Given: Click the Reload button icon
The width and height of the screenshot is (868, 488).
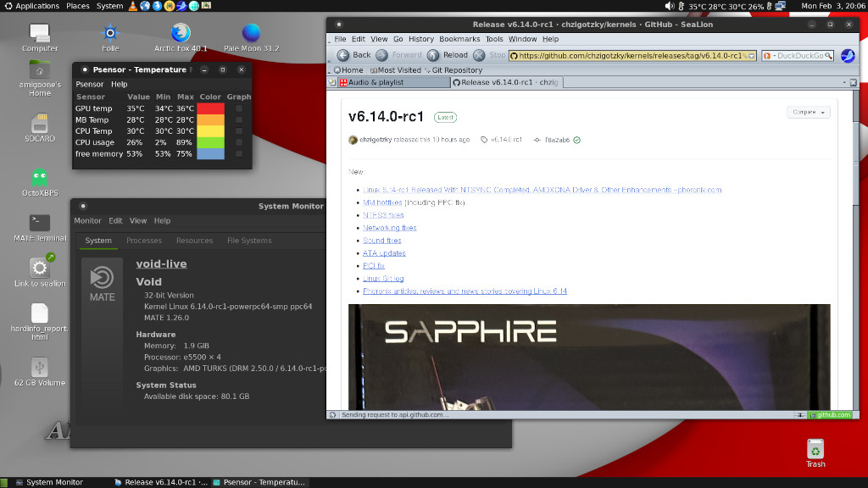Looking at the screenshot, I should coord(433,55).
